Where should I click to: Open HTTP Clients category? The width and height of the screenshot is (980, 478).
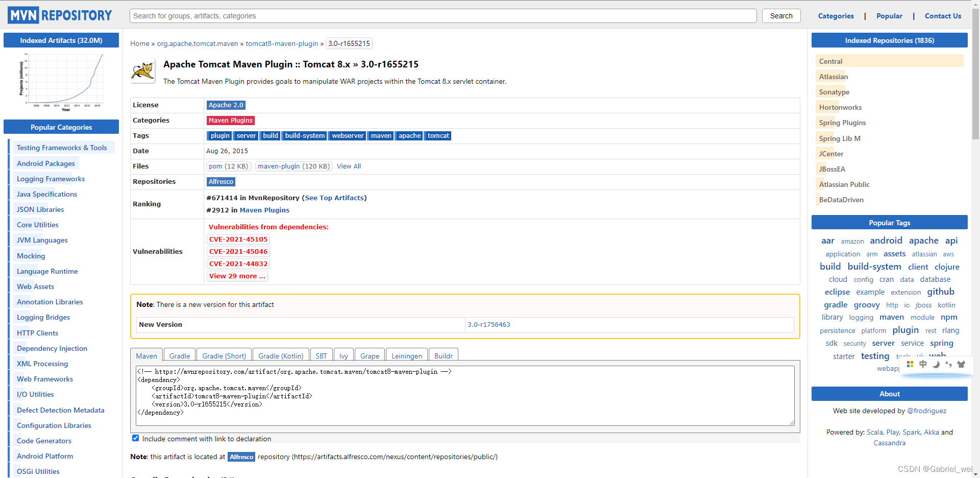click(37, 333)
